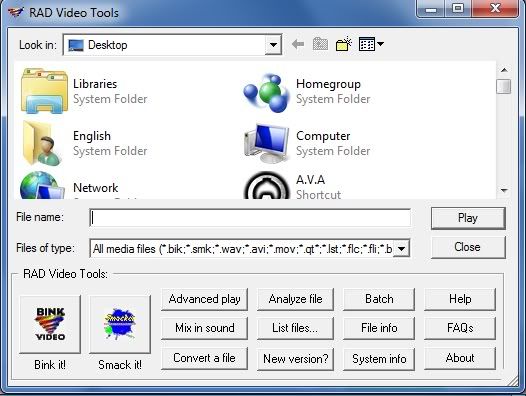
Task: Click the Play button
Action: [x=468, y=218]
